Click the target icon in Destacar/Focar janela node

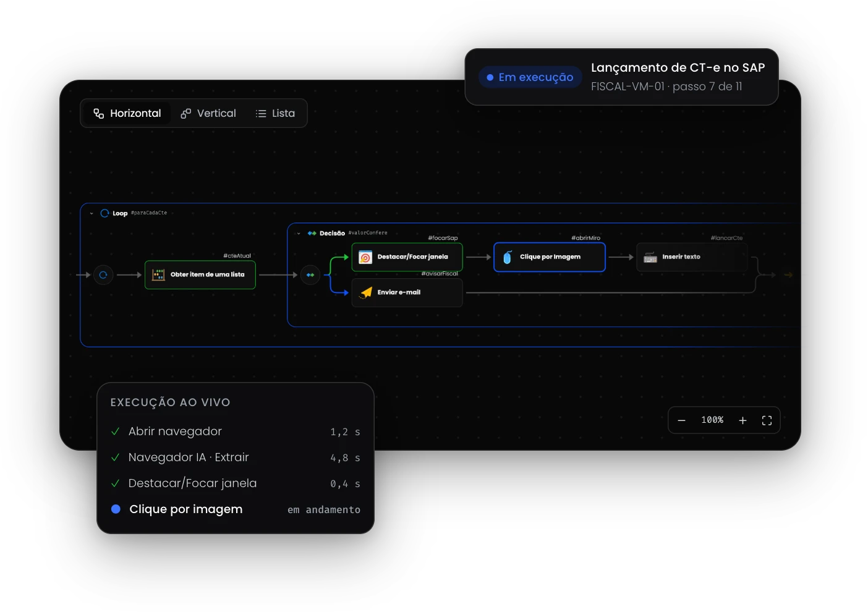coord(365,257)
